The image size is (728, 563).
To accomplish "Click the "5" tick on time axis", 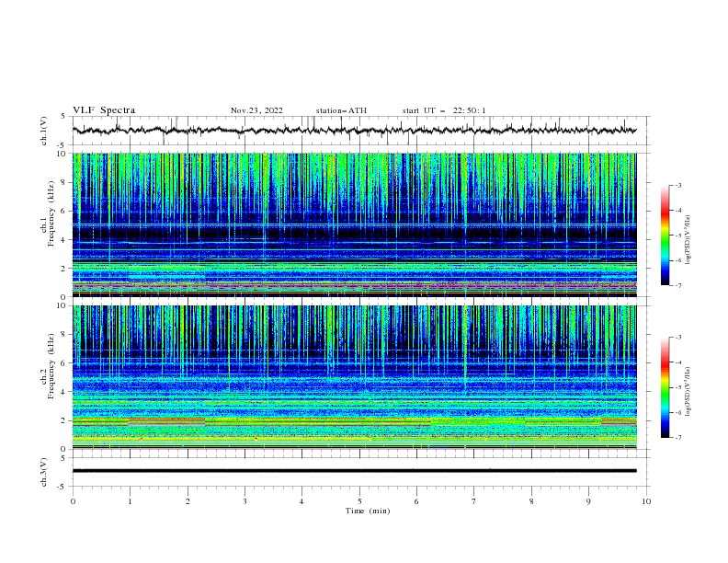I will 359,501.
